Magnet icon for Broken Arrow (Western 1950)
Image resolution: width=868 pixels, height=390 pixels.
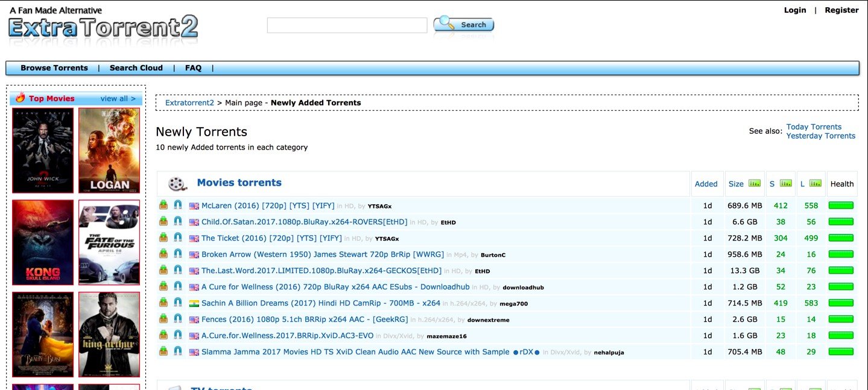[178, 254]
